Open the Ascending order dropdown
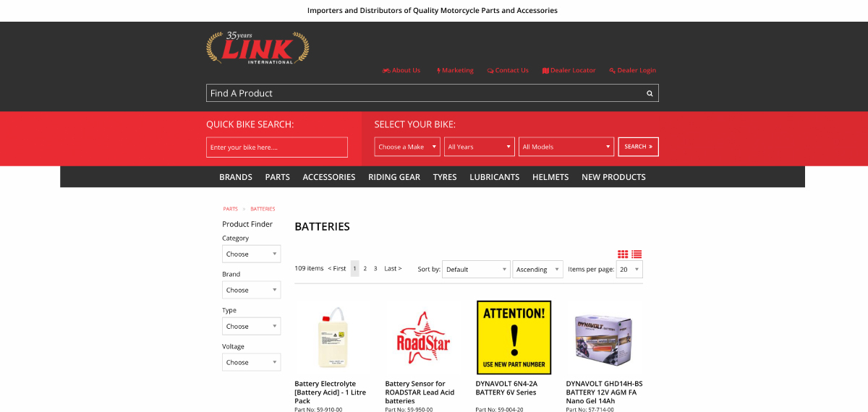868x412 pixels. 537,269
